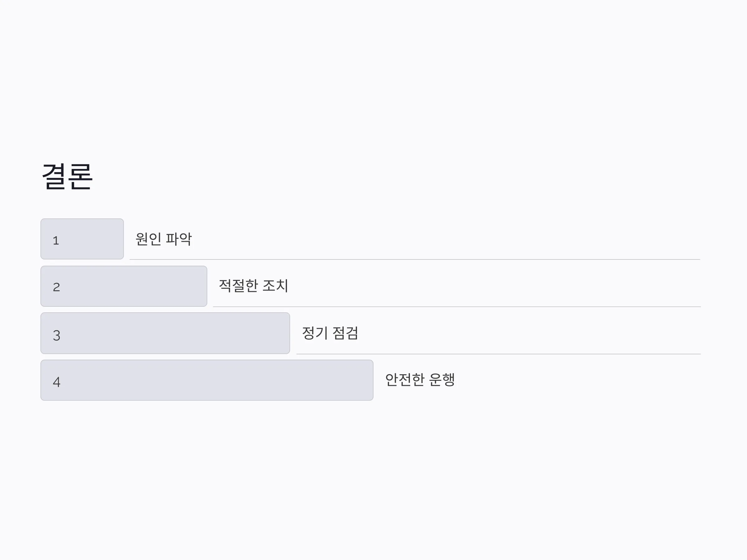This screenshot has width=747, height=560.
Task: Click the number "1" in the first bar
Action: [56, 241]
